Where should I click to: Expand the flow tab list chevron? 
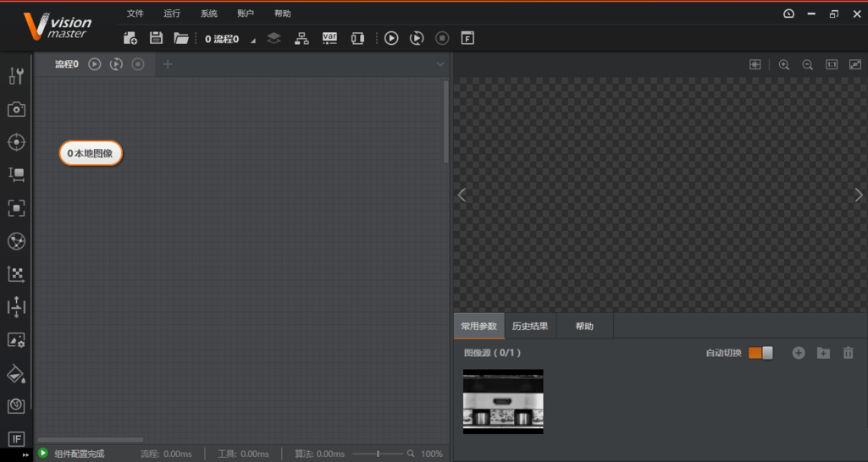[x=440, y=64]
